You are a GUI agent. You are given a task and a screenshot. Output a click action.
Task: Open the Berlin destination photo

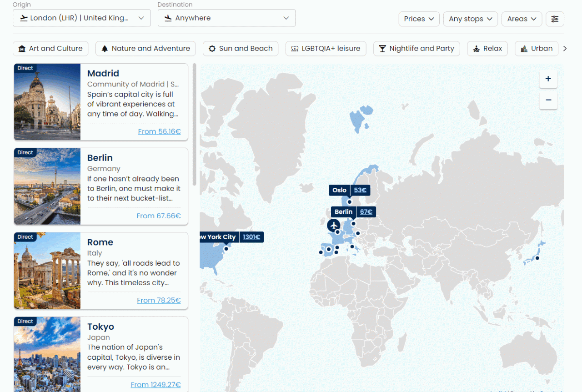pos(47,186)
